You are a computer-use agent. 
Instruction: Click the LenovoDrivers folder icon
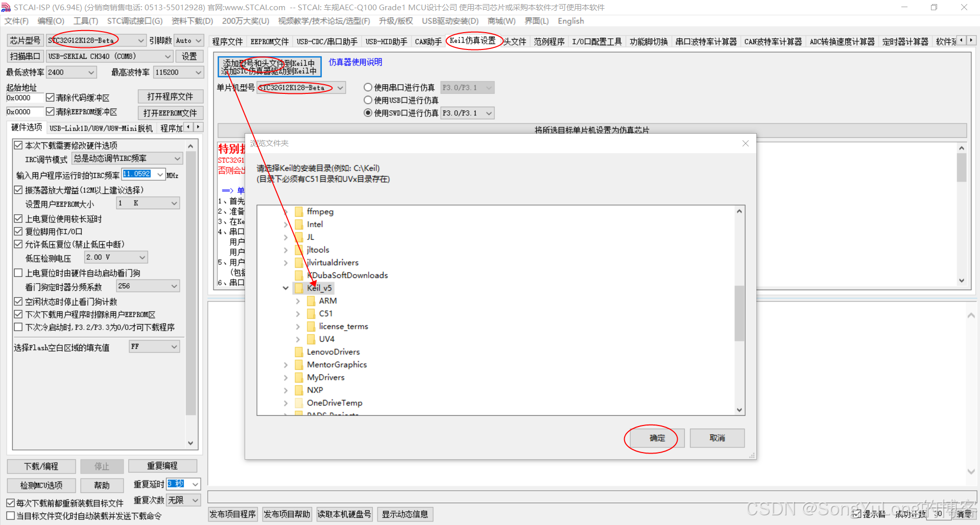299,352
